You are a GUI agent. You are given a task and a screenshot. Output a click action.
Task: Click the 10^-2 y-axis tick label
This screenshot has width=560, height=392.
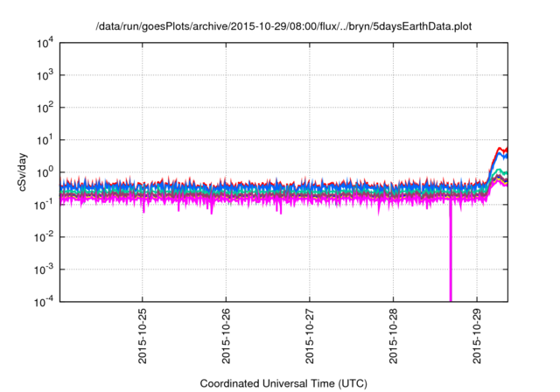click(x=44, y=237)
